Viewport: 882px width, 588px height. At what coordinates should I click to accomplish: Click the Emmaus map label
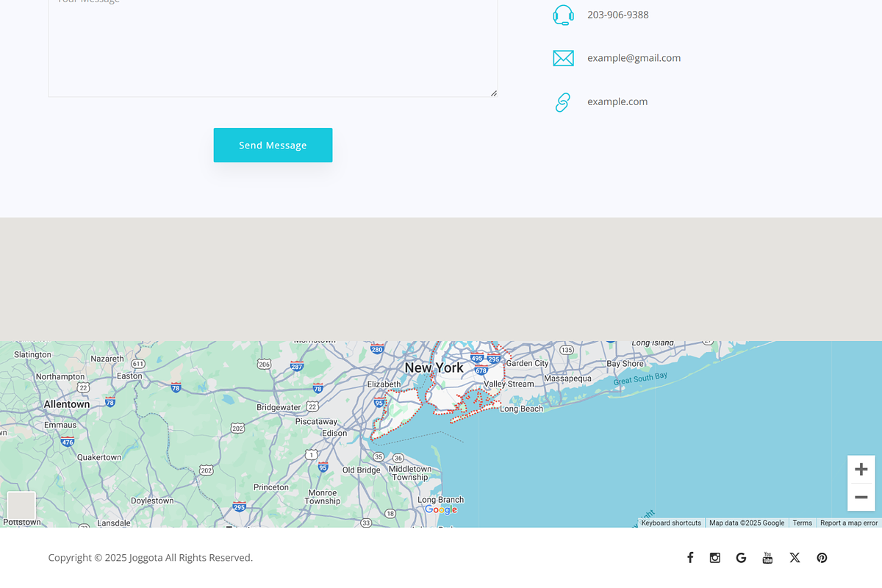pos(60,425)
